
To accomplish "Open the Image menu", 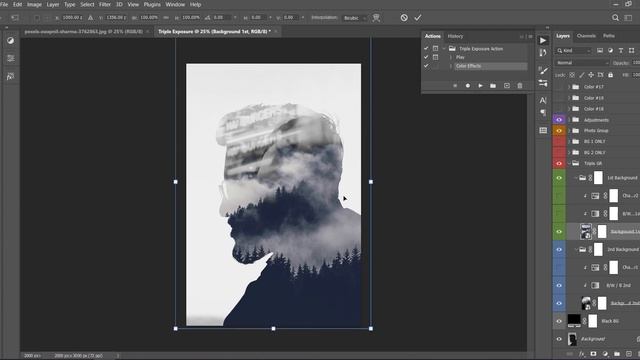I will pyautogui.click(x=34, y=4).
